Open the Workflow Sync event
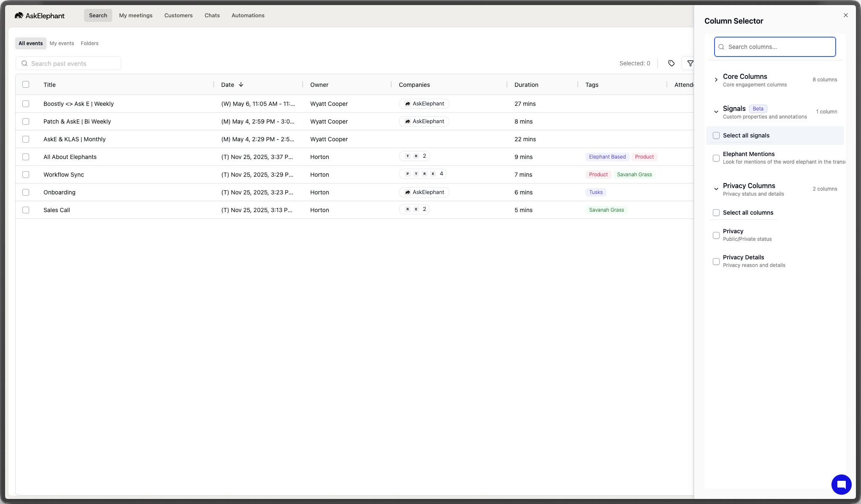Image resolution: width=861 pixels, height=504 pixels. 64,175
